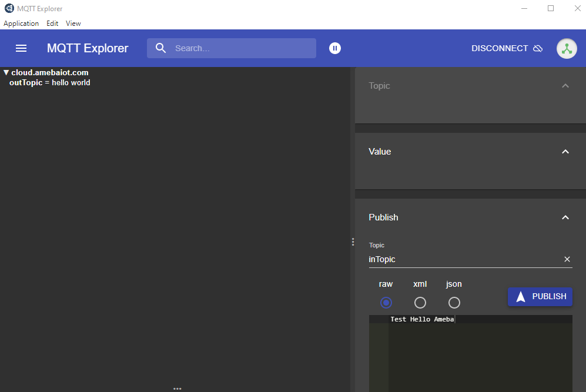
Task: Pause topic updates with pause button
Action: click(335, 48)
